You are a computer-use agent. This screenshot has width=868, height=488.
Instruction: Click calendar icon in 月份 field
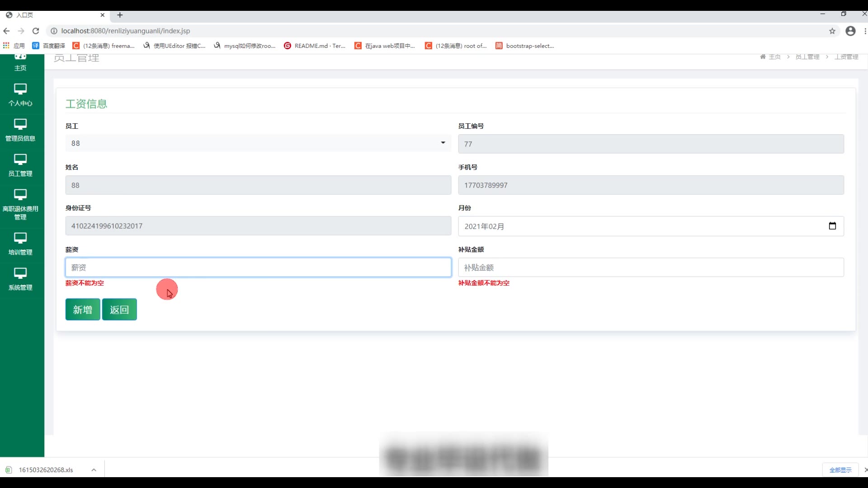[x=832, y=226]
